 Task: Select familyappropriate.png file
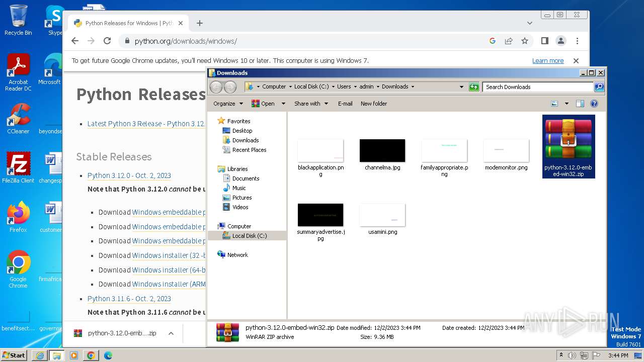tap(444, 157)
